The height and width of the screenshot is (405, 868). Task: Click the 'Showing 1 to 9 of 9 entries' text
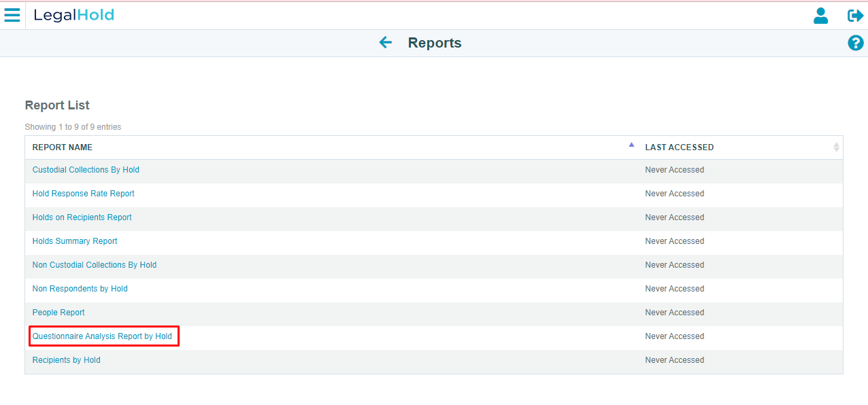coord(73,127)
